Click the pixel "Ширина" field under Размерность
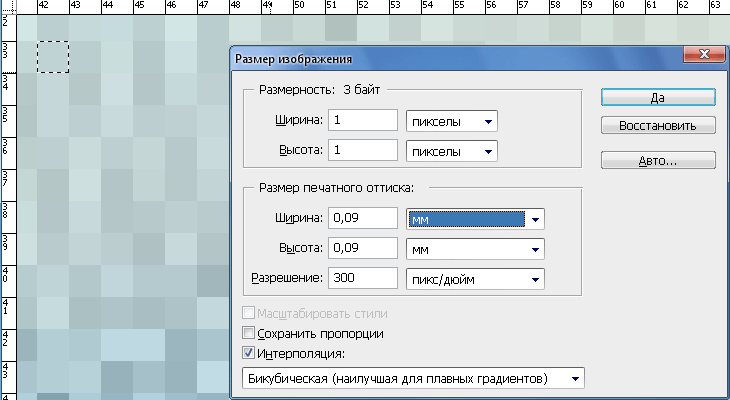Screen dimensions: 730x400 (x=363, y=121)
